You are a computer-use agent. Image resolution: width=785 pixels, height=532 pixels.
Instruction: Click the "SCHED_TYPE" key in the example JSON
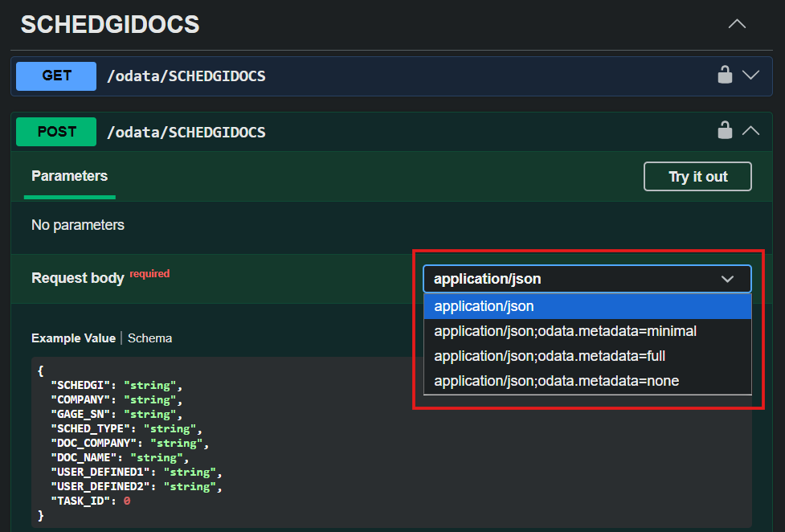click(x=90, y=429)
